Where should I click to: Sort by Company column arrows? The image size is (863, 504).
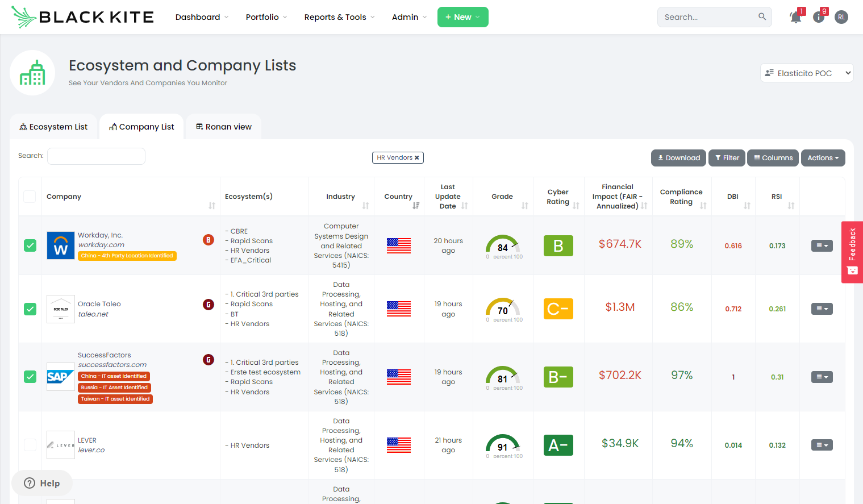(x=212, y=206)
